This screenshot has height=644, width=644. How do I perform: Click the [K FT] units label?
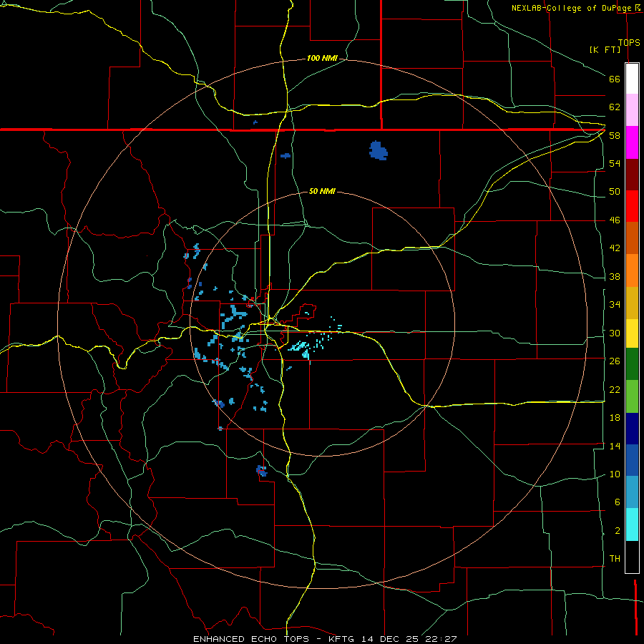[x=605, y=50]
